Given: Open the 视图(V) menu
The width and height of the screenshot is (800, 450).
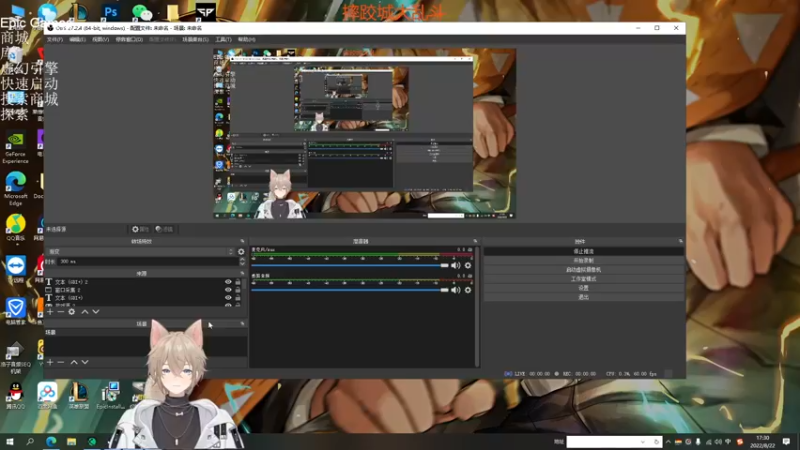Looking at the screenshot, I should 100,39.
